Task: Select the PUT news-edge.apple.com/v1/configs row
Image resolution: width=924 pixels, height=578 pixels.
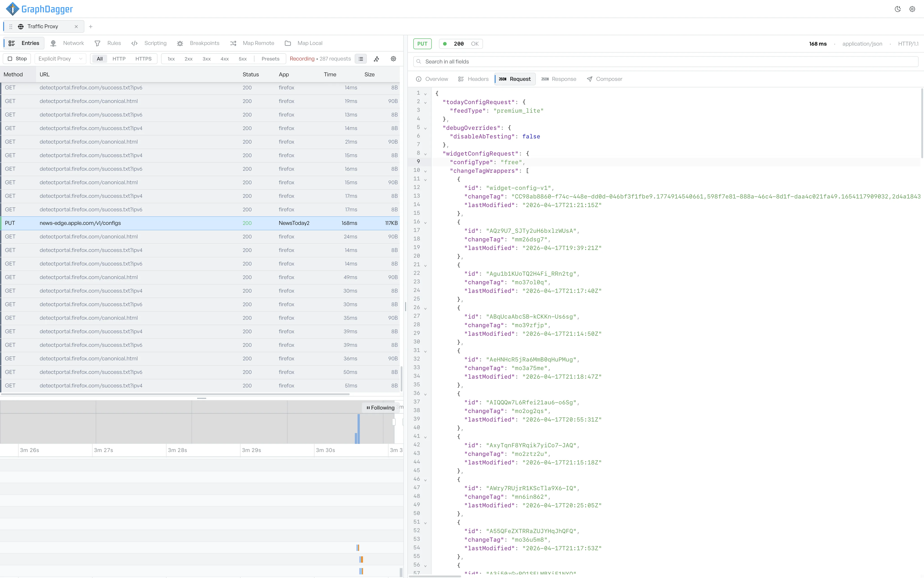Action: pos(200,223)
